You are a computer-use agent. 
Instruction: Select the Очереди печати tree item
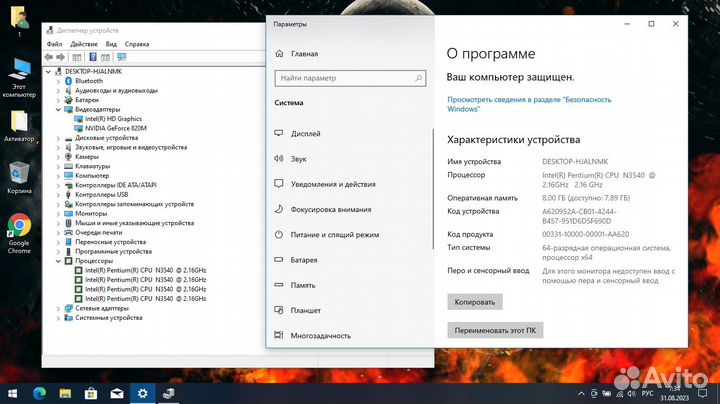click(99, 233)
